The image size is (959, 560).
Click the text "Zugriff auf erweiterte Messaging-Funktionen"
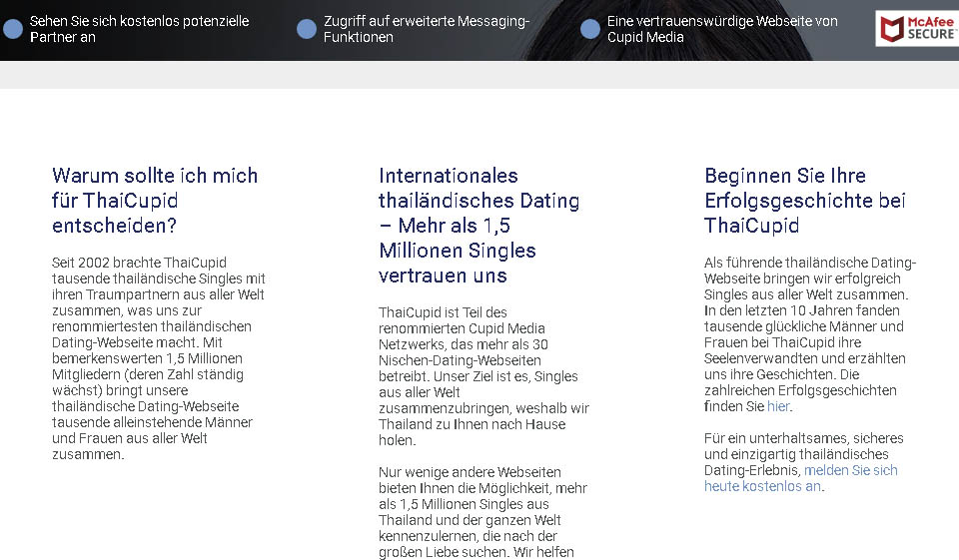[x=427, y=29]
